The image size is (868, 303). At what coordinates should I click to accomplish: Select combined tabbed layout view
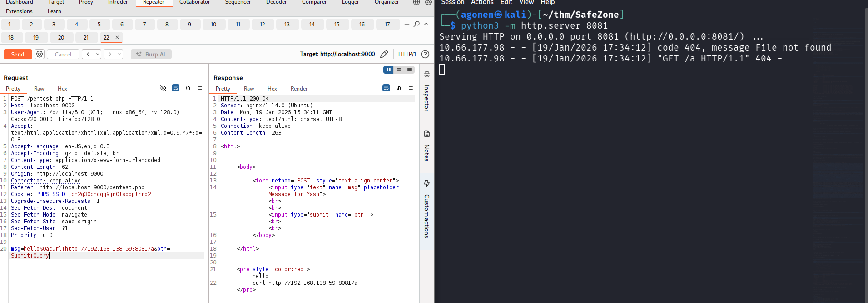click(x=409, y=70)
